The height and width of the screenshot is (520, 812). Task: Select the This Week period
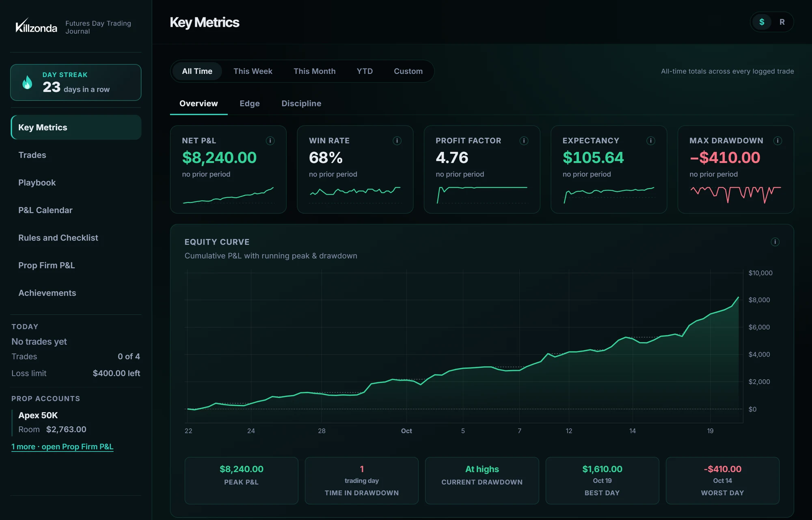tap(253, 71)
